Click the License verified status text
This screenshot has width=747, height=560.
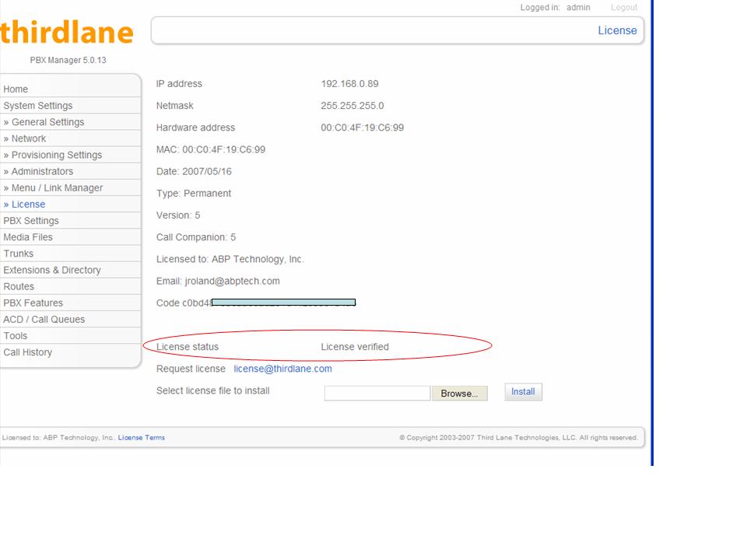point(355,347)
